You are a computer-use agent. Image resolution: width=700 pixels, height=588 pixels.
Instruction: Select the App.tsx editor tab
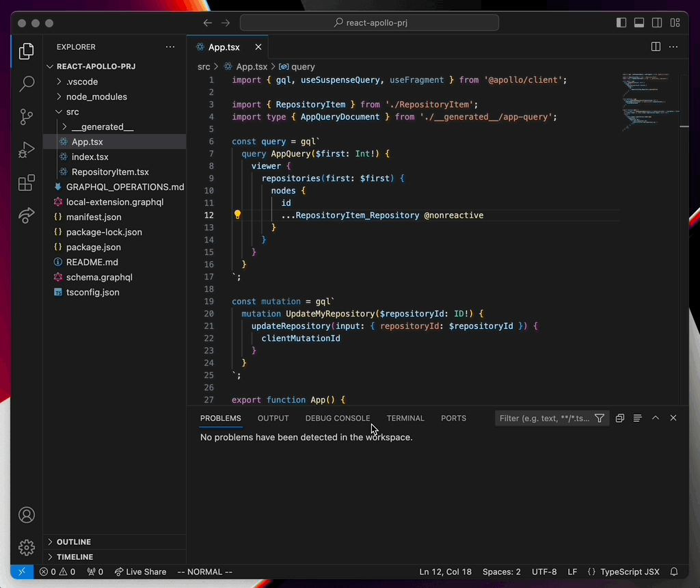coord(224,47)
